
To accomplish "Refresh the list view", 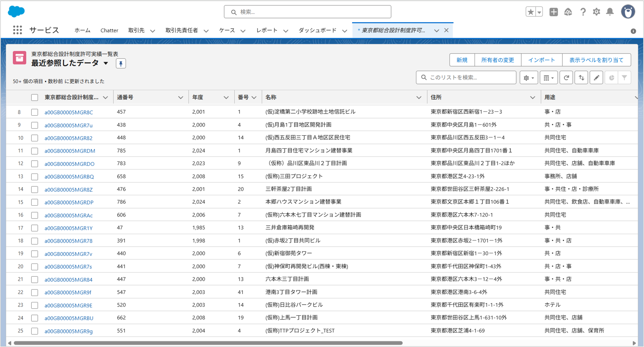I will pyautogui.click(x=567, y=78).
